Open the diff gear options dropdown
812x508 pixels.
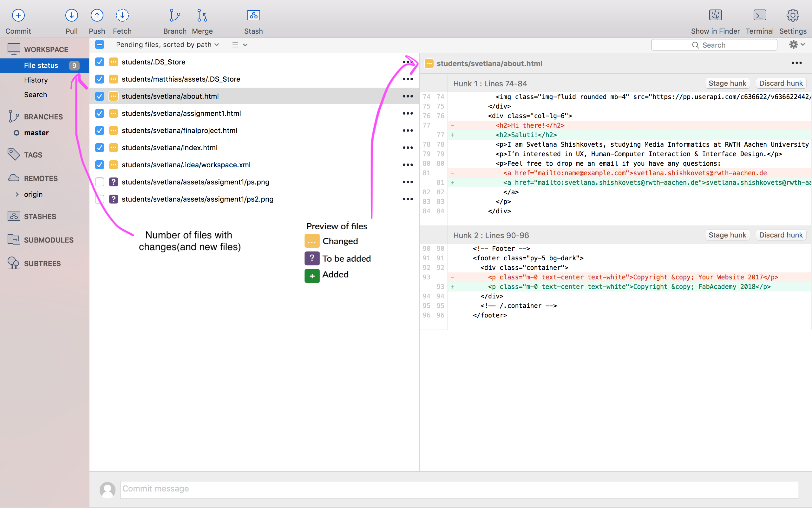[796, 44]
